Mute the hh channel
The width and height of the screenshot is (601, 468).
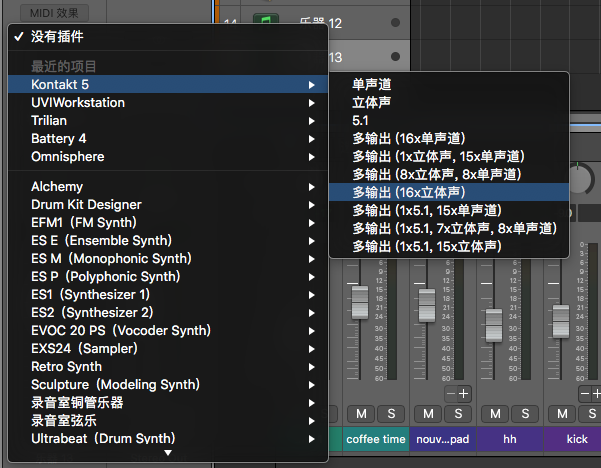(x=495, y=414)
